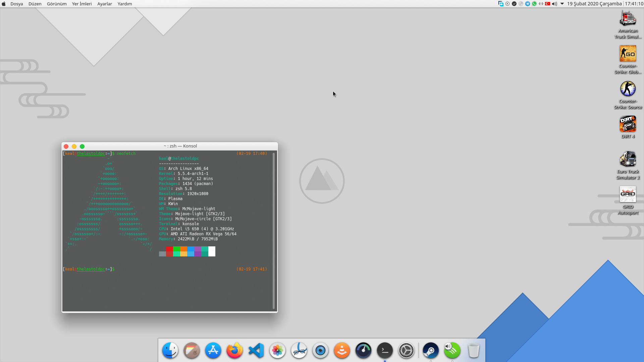Open the trash can in dock
This screenshot has height=362, width=644.
click(x=473, y=351)
